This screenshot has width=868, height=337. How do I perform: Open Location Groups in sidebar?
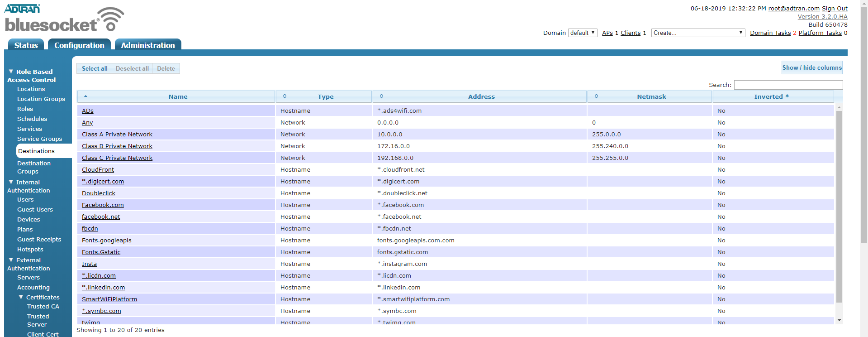[x=41, y=99]
